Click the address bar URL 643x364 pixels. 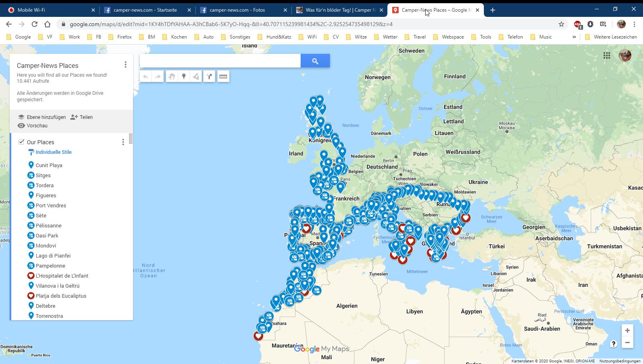tap(231, 24)
